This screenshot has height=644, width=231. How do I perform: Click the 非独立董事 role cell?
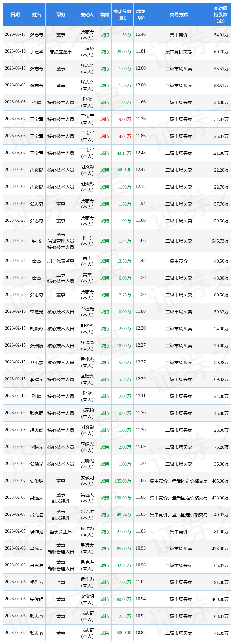click(x=61, y=51)
